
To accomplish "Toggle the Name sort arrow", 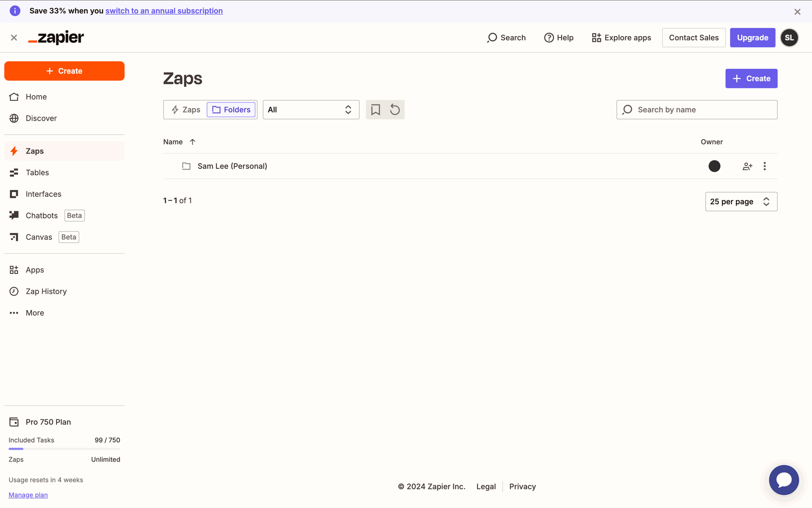I will [192, 142].
